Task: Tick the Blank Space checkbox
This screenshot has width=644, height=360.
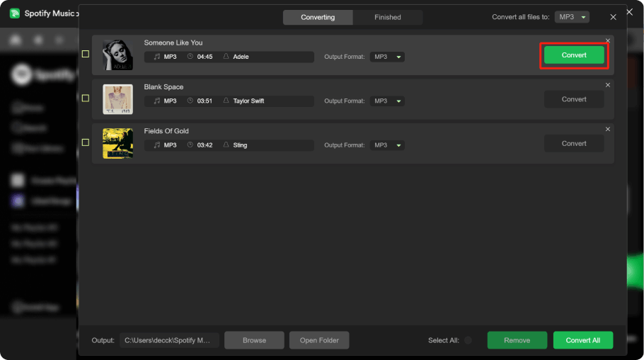Action: pos(86,99)
